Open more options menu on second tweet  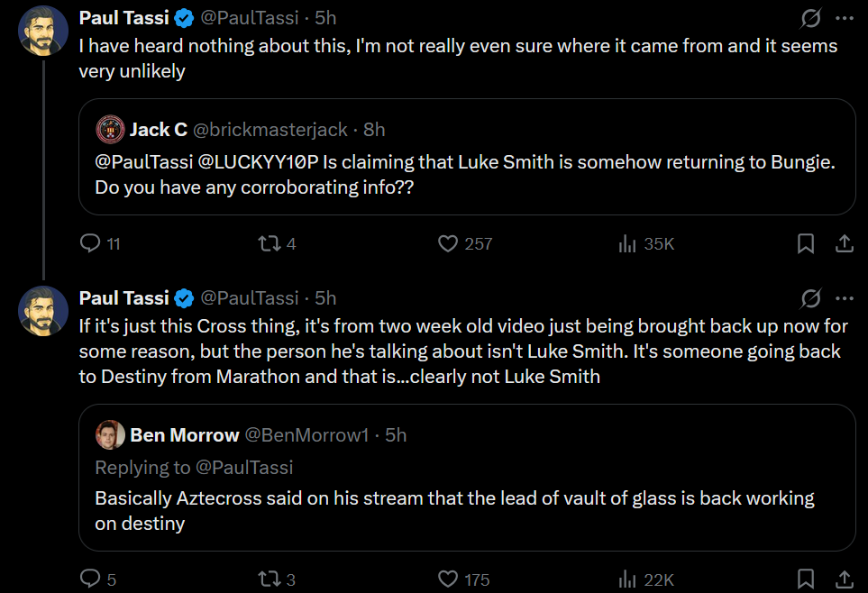[845, 298]
